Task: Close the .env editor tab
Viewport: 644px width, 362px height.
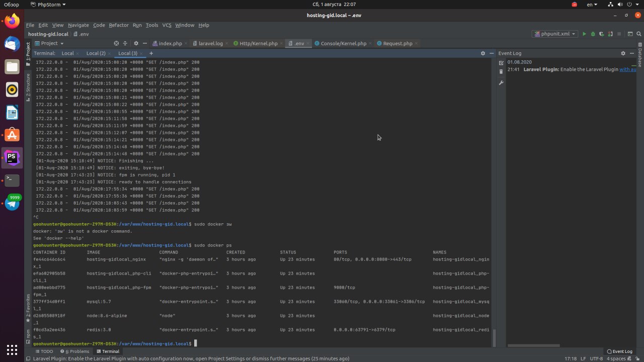Action: pos(307,44)
